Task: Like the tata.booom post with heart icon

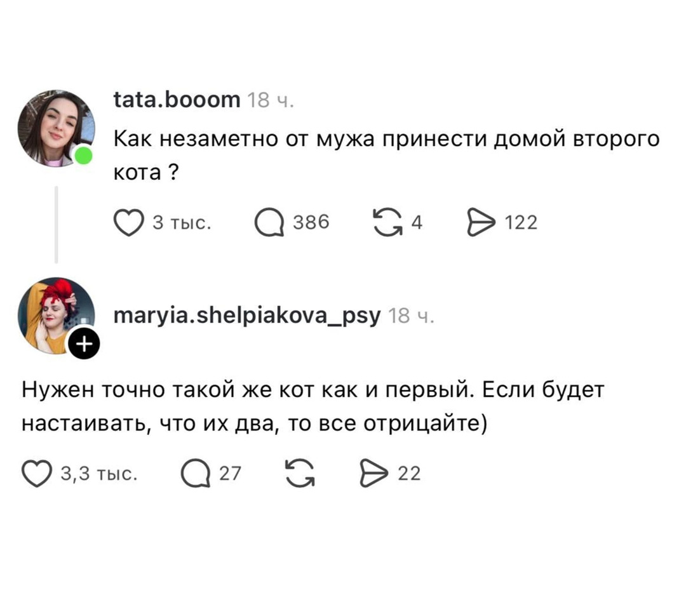Action: tap(129, 223)
